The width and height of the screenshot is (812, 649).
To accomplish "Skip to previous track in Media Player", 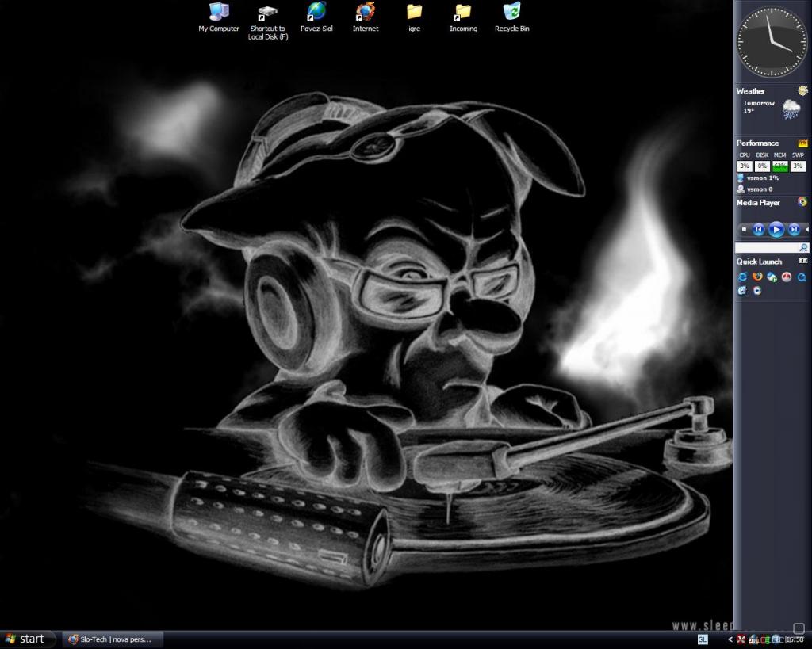I will point(758,229).
